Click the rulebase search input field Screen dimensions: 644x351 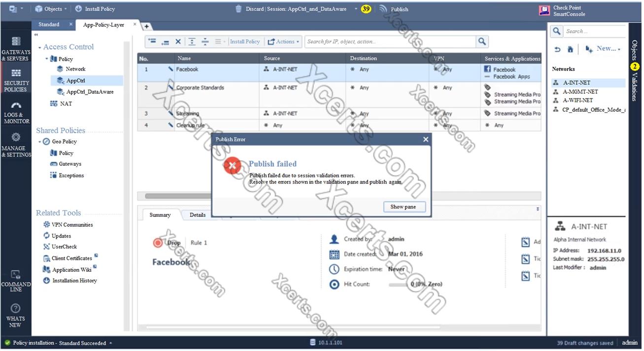[389, 42]
